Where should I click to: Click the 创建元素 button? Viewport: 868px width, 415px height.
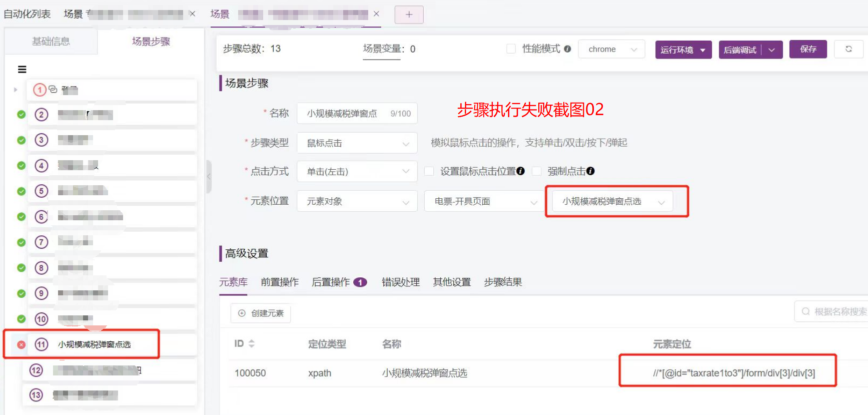click(261, 313)
